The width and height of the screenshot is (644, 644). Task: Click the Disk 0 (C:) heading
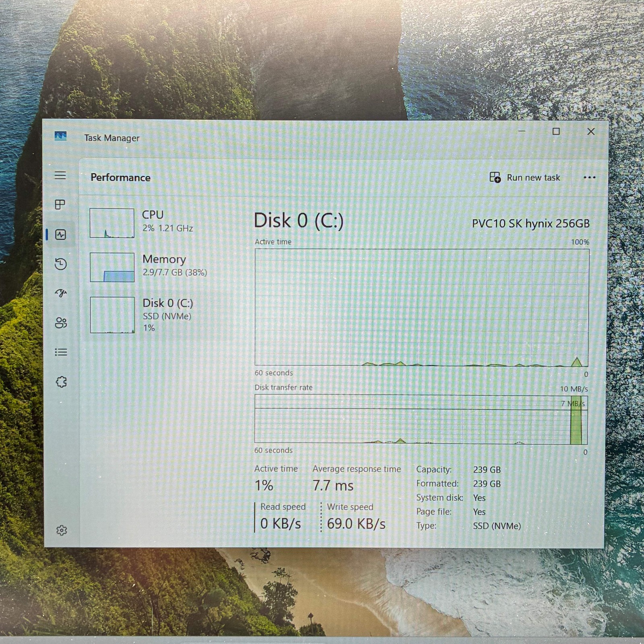299,221
